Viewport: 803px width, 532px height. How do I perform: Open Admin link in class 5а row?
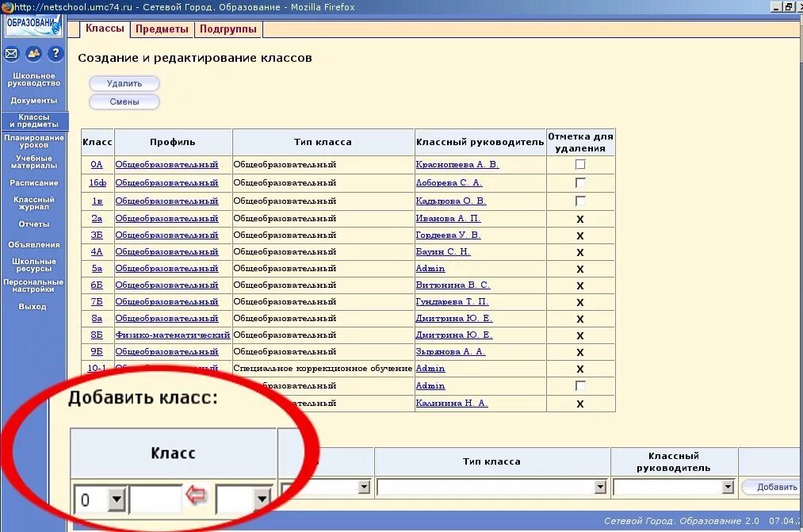tap(430, 268)
